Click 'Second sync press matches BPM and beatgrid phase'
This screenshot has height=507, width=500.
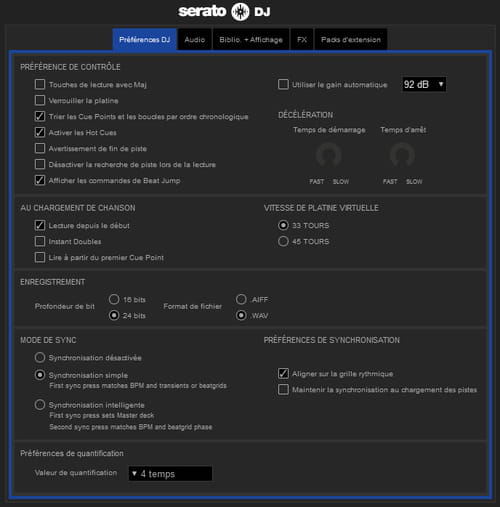(x=131, y=427)
